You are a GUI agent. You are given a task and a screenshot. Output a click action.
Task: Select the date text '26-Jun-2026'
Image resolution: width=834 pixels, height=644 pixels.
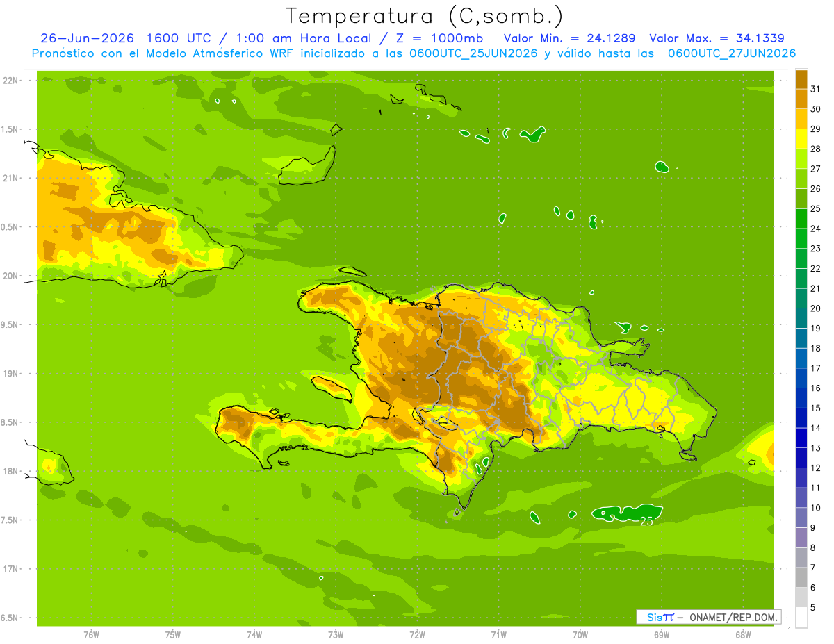pos(87,38)
